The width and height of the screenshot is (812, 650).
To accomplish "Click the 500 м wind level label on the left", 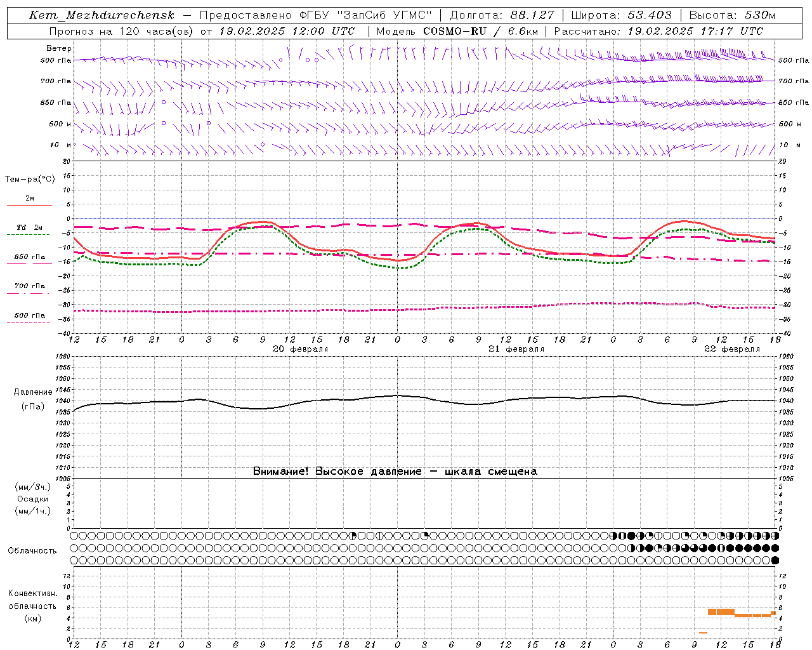I will pos(60,124).
